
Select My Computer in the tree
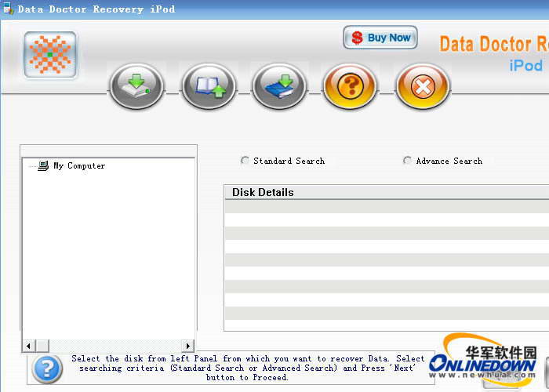(x=79, y=165)
